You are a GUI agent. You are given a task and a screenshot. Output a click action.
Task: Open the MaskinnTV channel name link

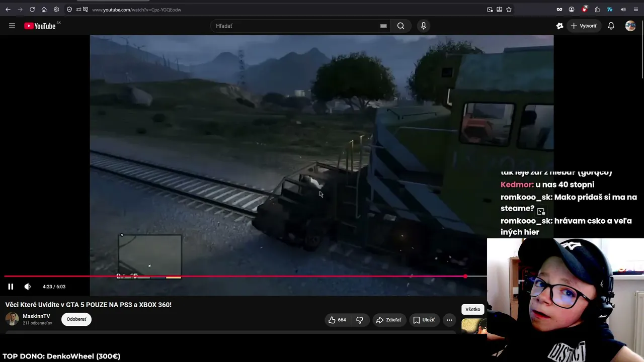pos(36,316)
